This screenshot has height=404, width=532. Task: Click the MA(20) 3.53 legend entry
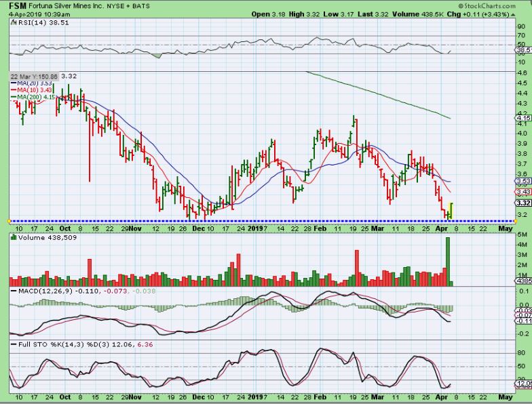click(x=31, y=83)
